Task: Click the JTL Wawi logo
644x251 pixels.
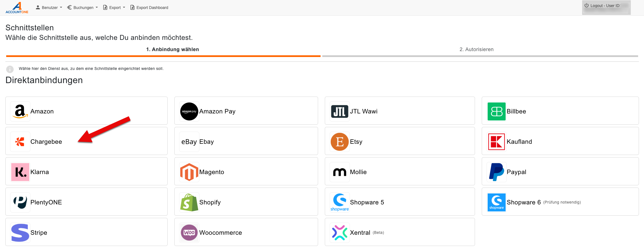Action: pos(339,111)
